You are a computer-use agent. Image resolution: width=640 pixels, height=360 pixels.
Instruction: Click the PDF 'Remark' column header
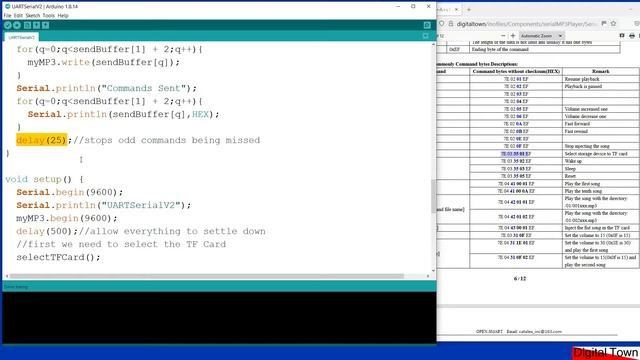click(600, 71)
